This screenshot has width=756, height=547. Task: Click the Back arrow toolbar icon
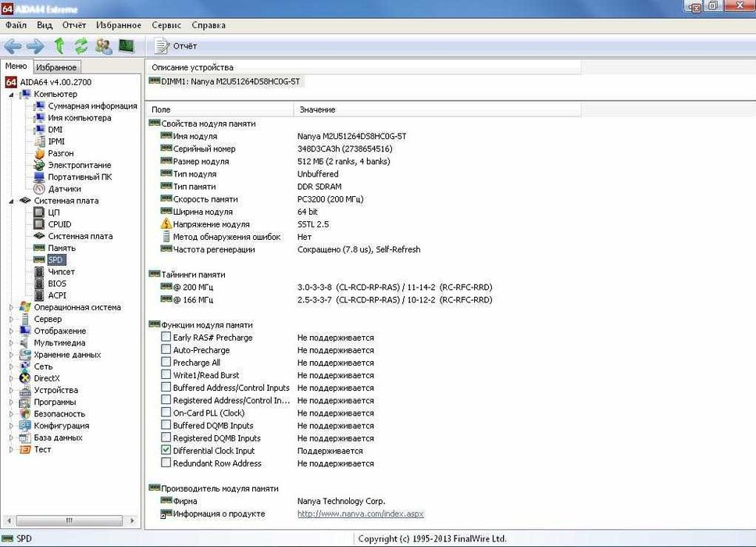point(12,46)
